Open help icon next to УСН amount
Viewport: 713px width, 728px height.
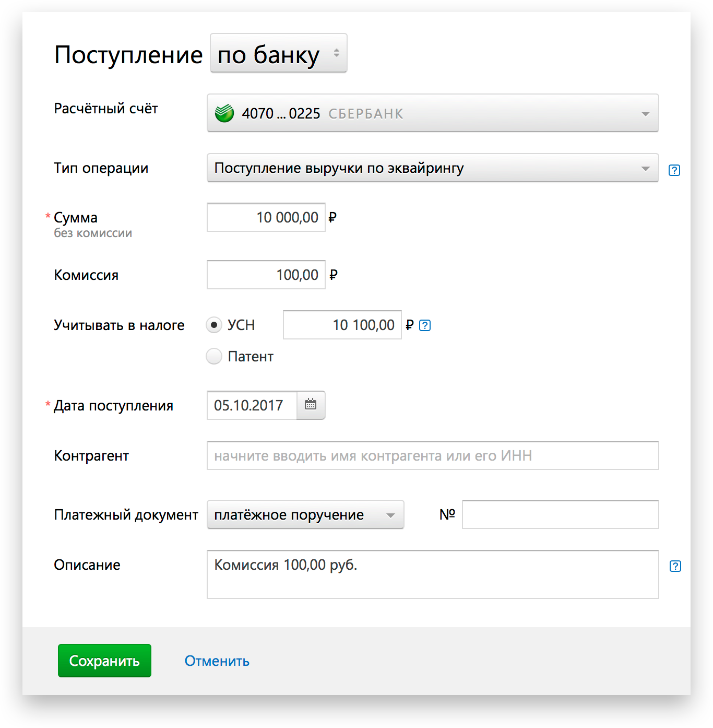click(x=425, y=325)
